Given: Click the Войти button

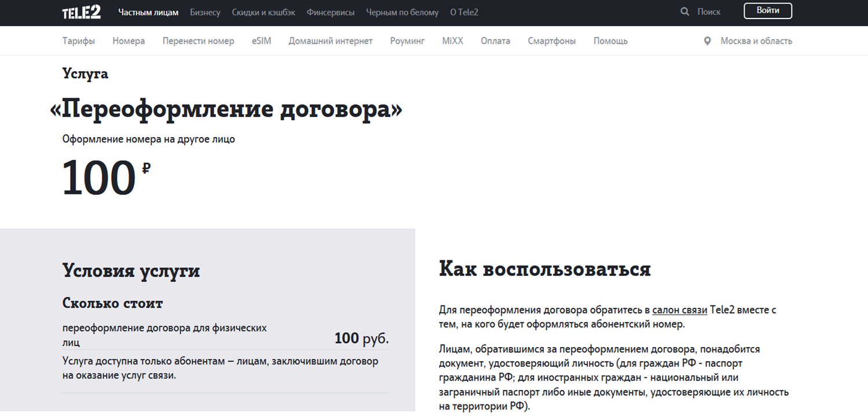Looking at the screenshot, I should (x=768, y=11).
